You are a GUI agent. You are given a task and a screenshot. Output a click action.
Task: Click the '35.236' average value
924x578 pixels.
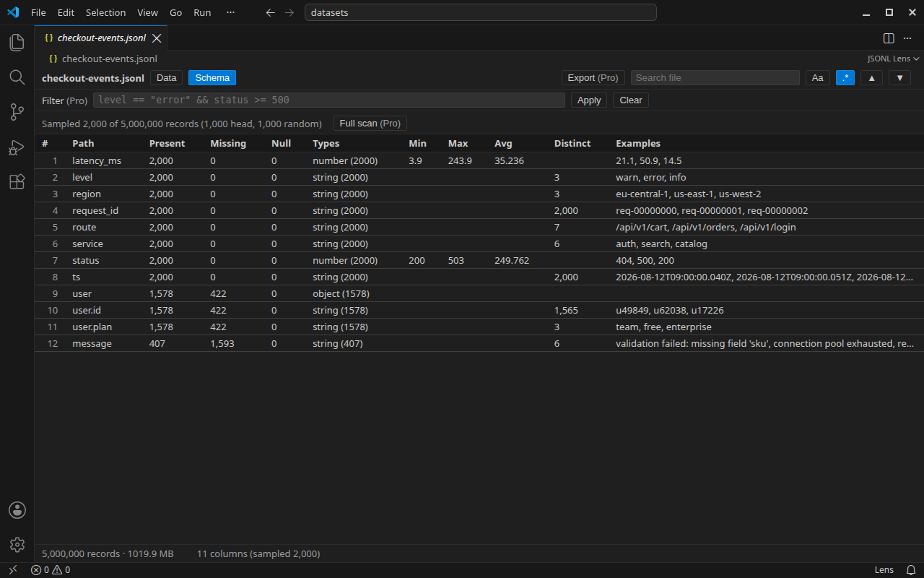click(x=509, y=160)
